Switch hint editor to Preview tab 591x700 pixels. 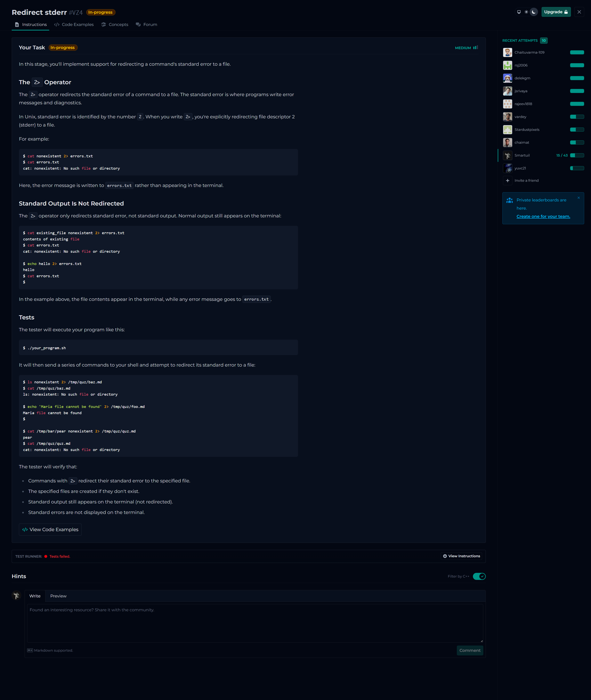pos(58,596)
